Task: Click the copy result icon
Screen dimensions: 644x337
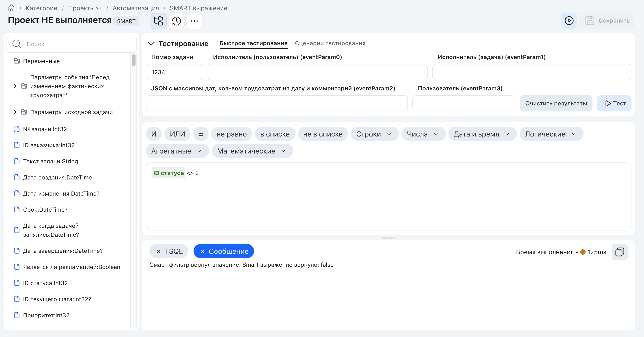Action: click(620, 252)
